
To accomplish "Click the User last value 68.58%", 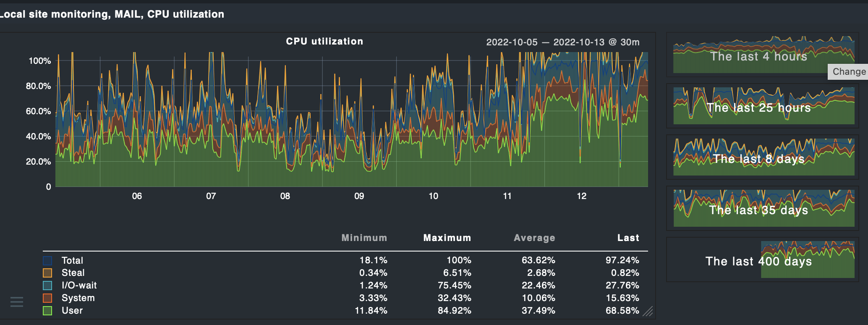I will 622,311.
